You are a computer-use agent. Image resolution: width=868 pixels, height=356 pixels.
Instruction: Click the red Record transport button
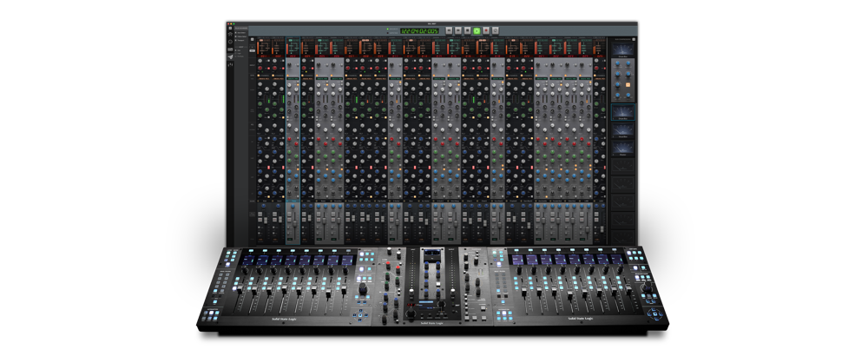(x=486, y=30)
